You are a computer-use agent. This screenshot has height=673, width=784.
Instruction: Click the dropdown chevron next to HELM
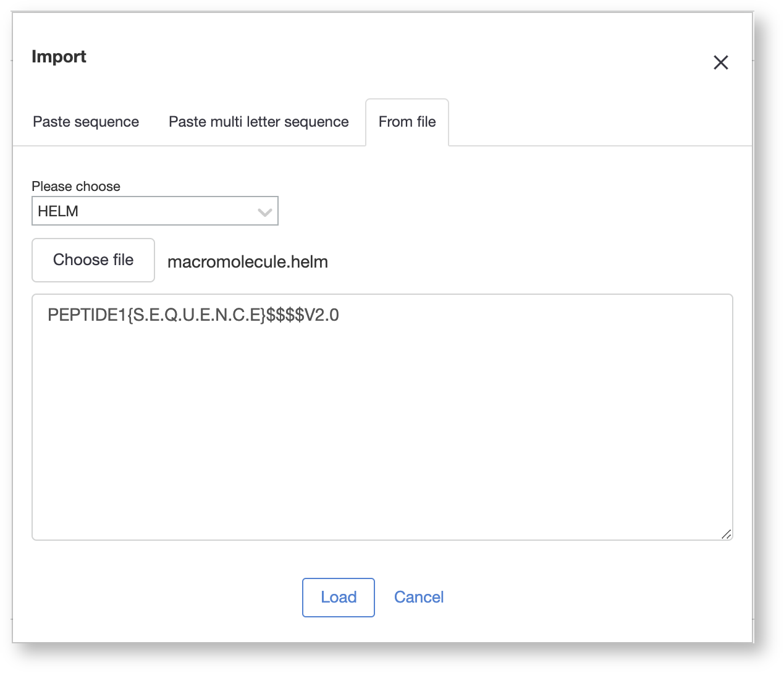264,211
